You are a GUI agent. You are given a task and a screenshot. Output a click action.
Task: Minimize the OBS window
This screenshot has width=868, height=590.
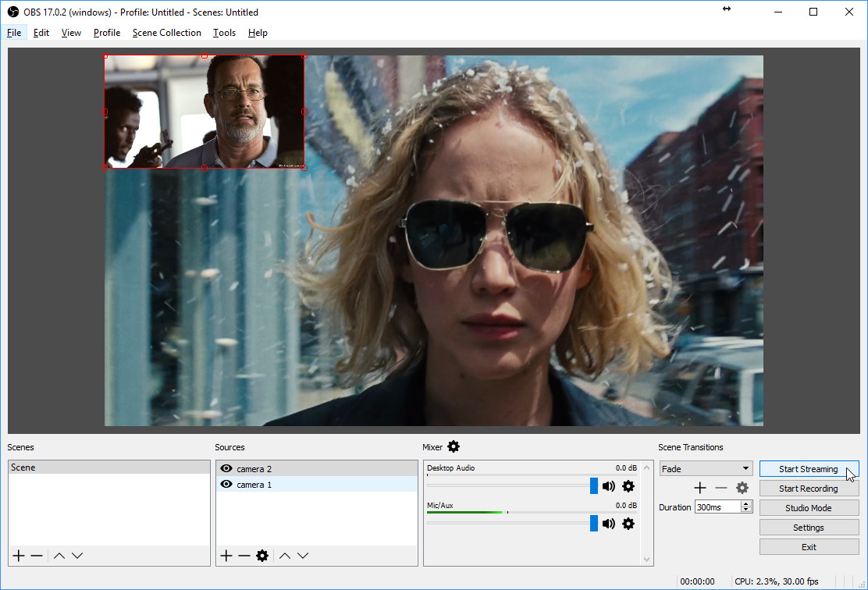[x=778, y=12]
